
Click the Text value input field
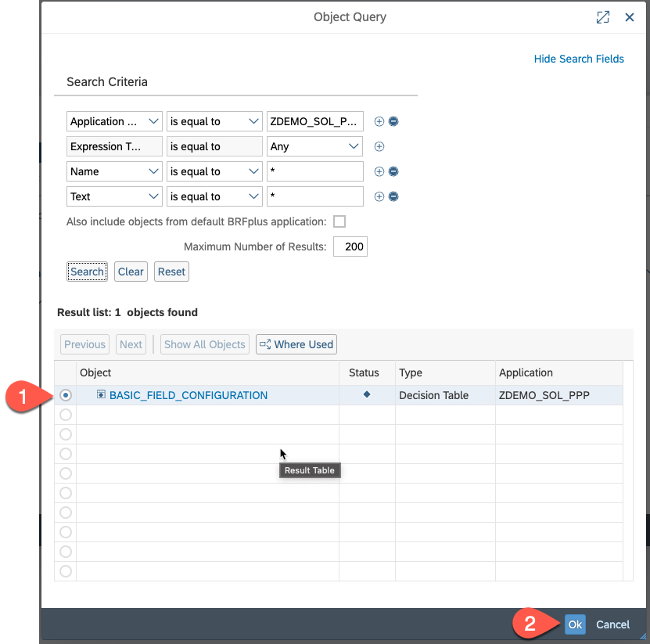tap(315, 196)
